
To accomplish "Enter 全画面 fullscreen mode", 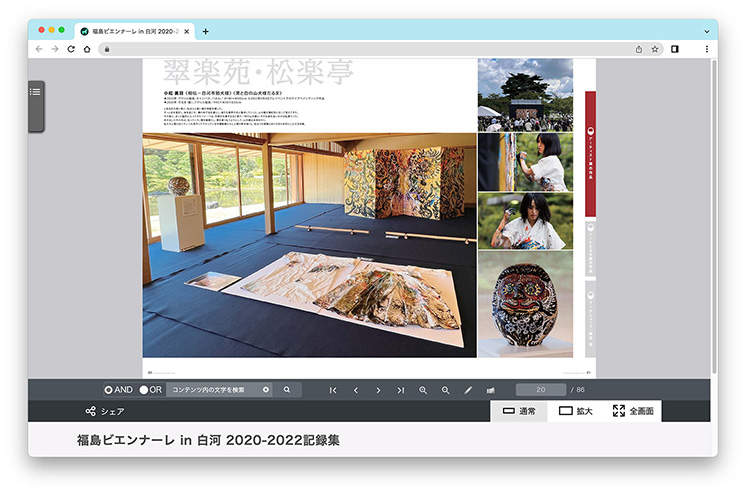I will 633,411.
